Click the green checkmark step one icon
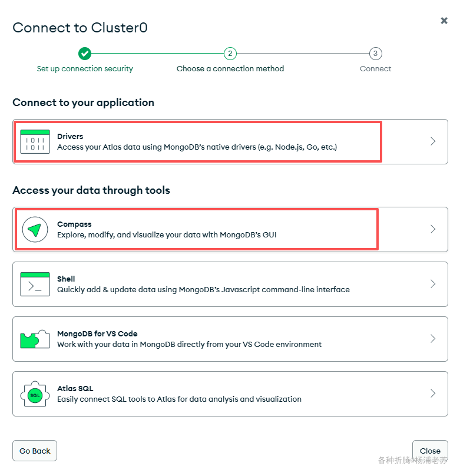Screen dimensions: 460x476 click(85, 54)
